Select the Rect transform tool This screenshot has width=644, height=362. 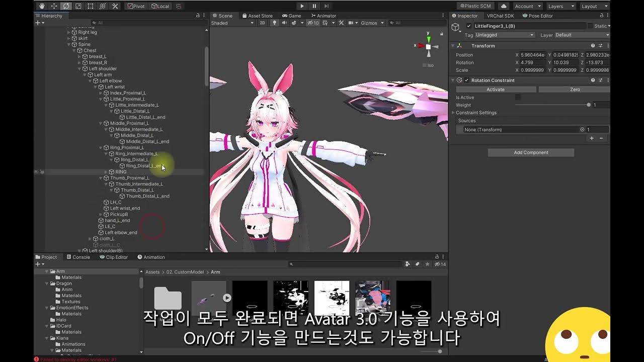(x=90, y=6)
